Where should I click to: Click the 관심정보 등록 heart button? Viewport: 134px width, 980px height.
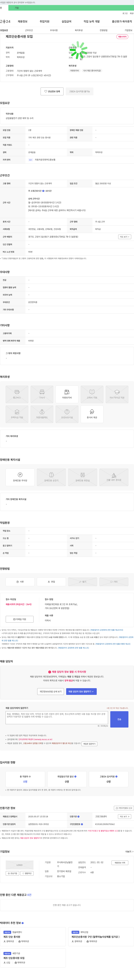tap(52, 91)
